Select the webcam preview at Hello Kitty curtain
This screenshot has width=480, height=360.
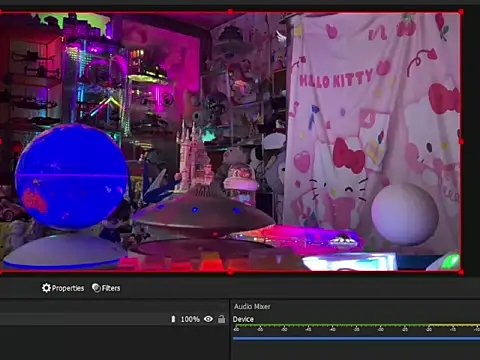(372, 133)
